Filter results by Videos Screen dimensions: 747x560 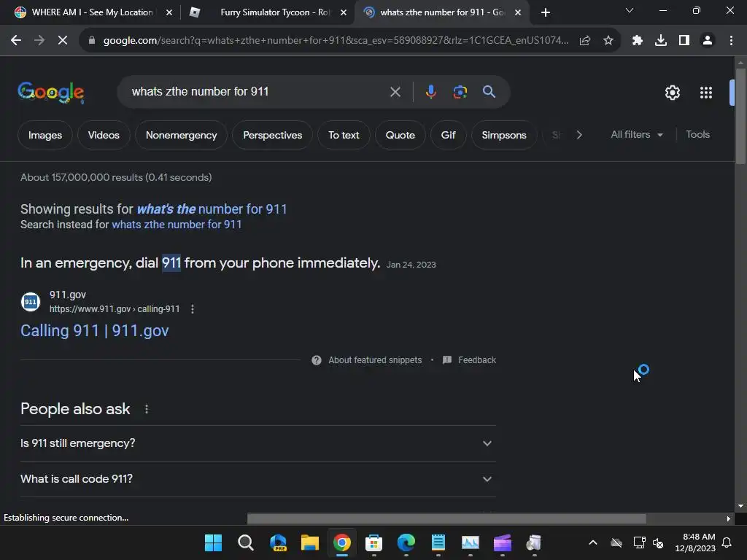click(104, 135)
